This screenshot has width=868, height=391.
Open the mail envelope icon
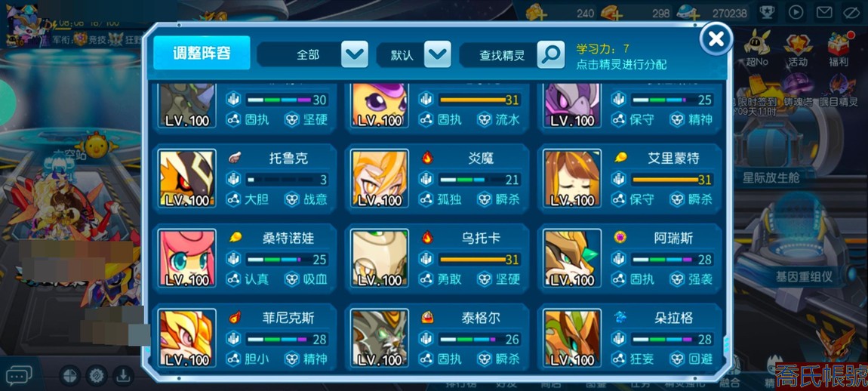tap(824, 11)
